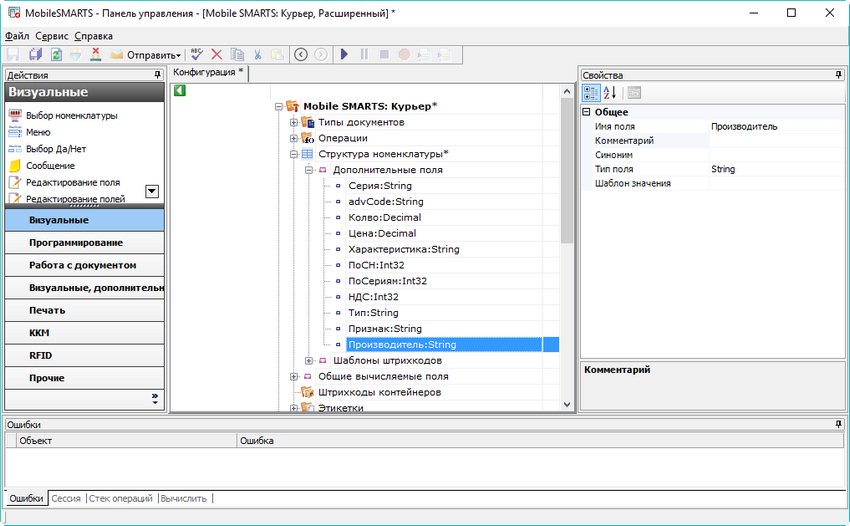Open the Сервис menu

(x=51, y=36)
